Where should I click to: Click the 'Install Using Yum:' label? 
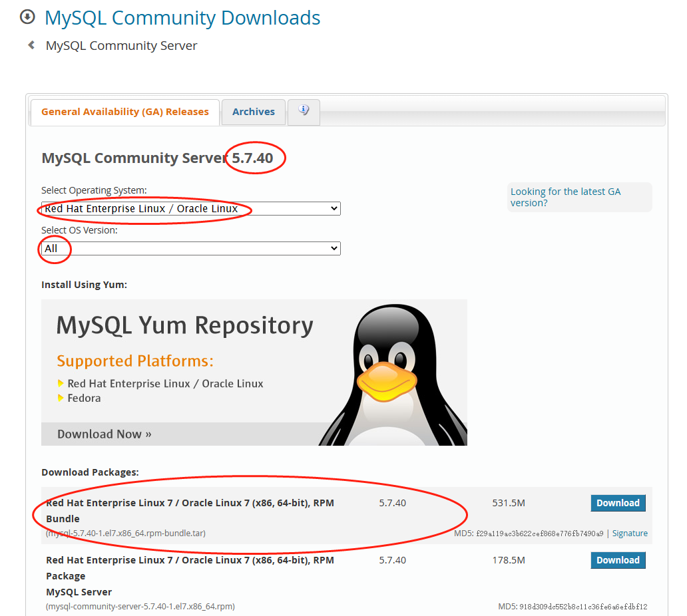[84, 285]
